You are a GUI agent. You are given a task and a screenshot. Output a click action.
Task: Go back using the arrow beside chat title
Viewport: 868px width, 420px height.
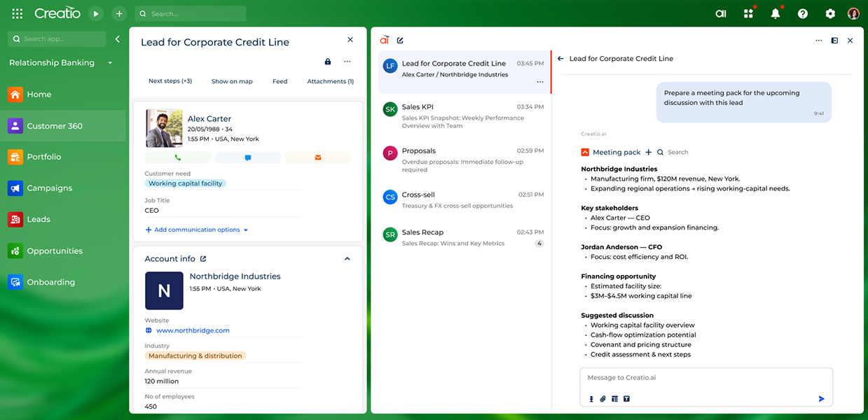point(560,59)
